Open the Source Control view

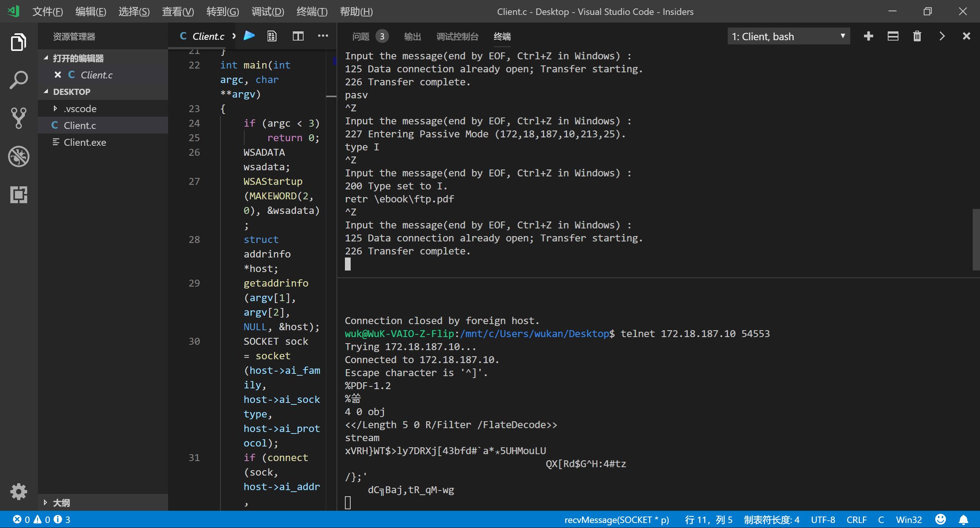click(18, 118)
